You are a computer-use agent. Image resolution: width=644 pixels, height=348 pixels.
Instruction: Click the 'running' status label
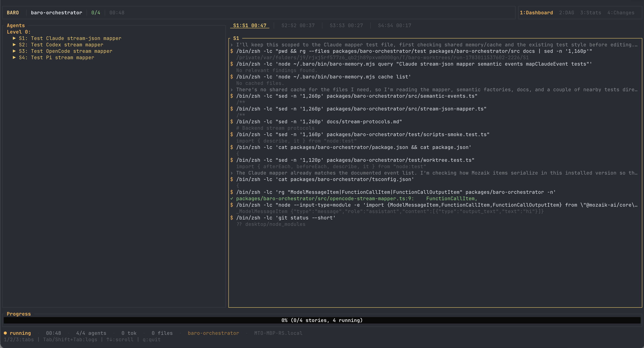[x=20, y=333]
